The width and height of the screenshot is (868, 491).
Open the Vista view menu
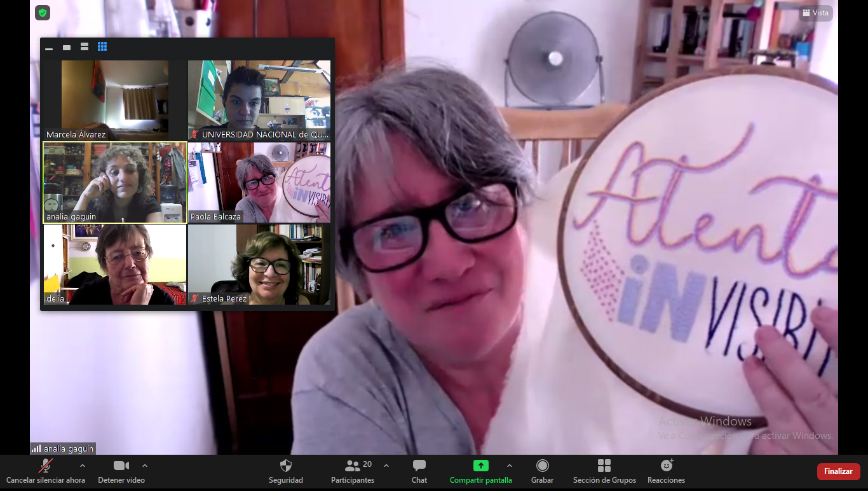coord(815,13)
